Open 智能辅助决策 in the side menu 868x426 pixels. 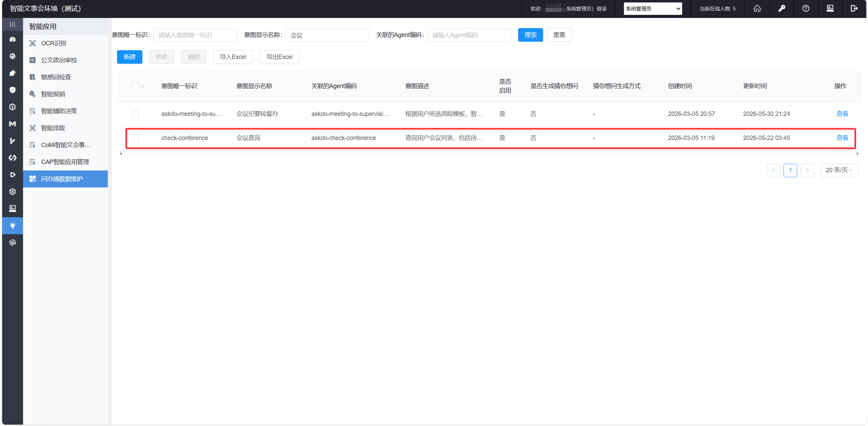tap(59, 111)
